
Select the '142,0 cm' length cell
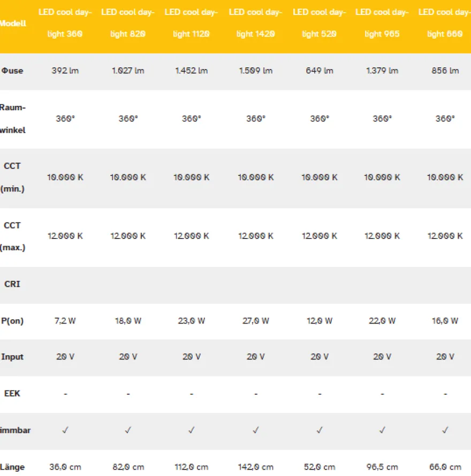[x=255, y=467]
